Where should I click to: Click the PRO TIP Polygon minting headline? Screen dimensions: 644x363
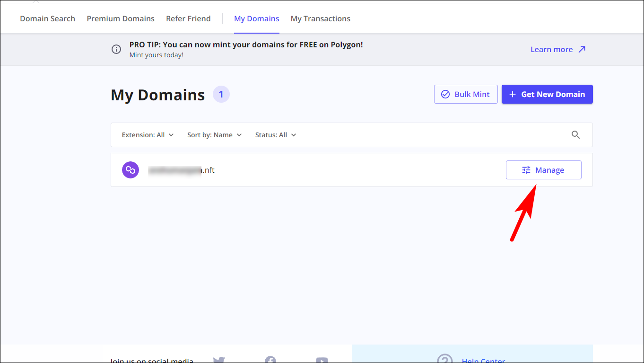click(246, 45)
